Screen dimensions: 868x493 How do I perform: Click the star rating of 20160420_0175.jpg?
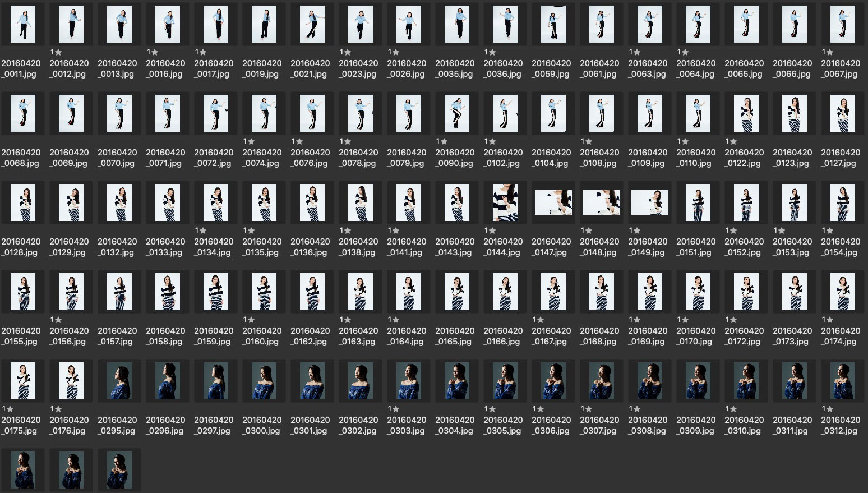click(8, 409)
